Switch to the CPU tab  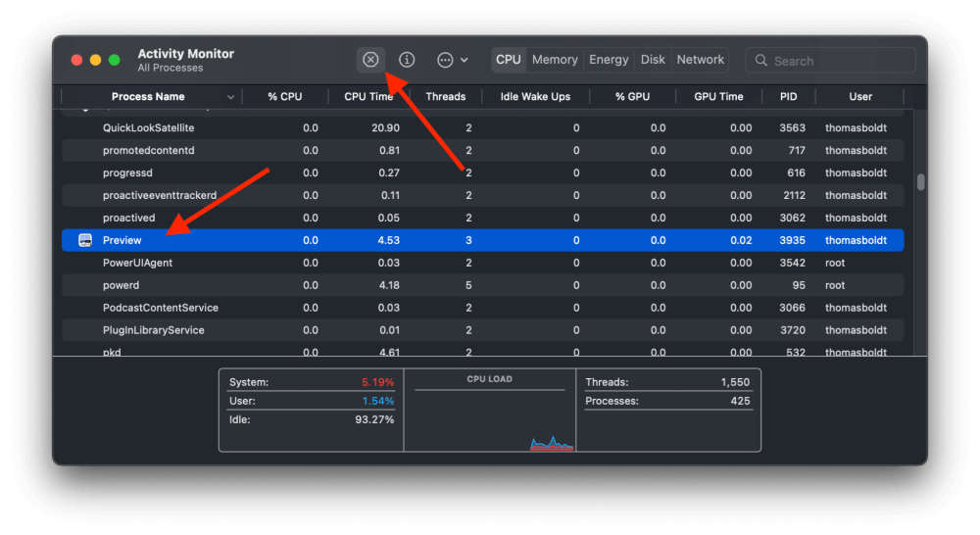click(x=508, y=60)
